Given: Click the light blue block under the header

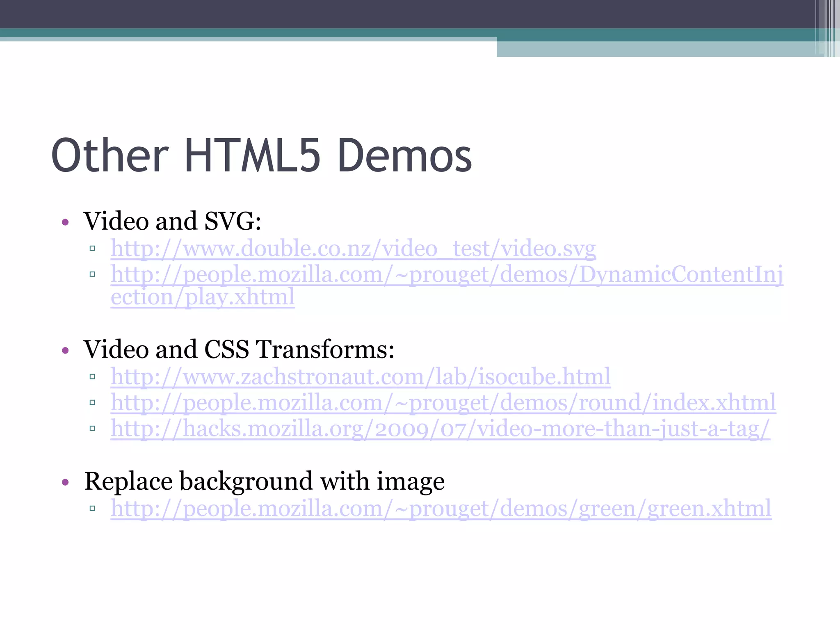Looking at the screenshot, I should pyautogui.click(x=656, y=49).
